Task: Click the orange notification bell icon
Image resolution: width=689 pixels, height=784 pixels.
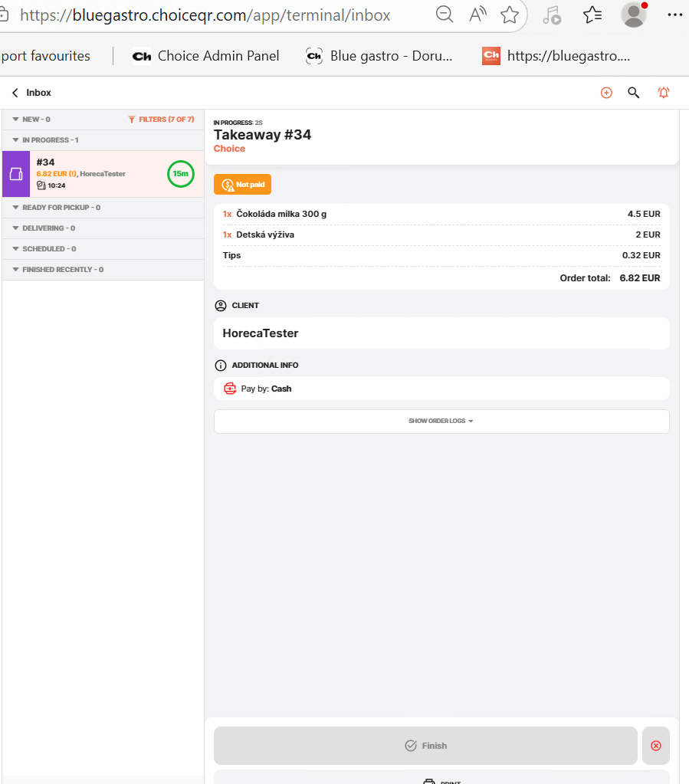Action: point(664,93)
